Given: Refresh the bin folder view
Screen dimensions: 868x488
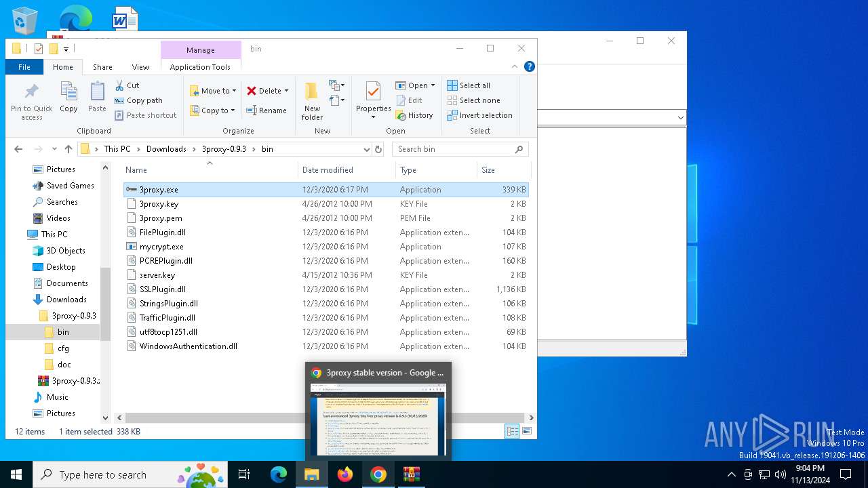Looking at the screenshot, I should pos(378,149).
